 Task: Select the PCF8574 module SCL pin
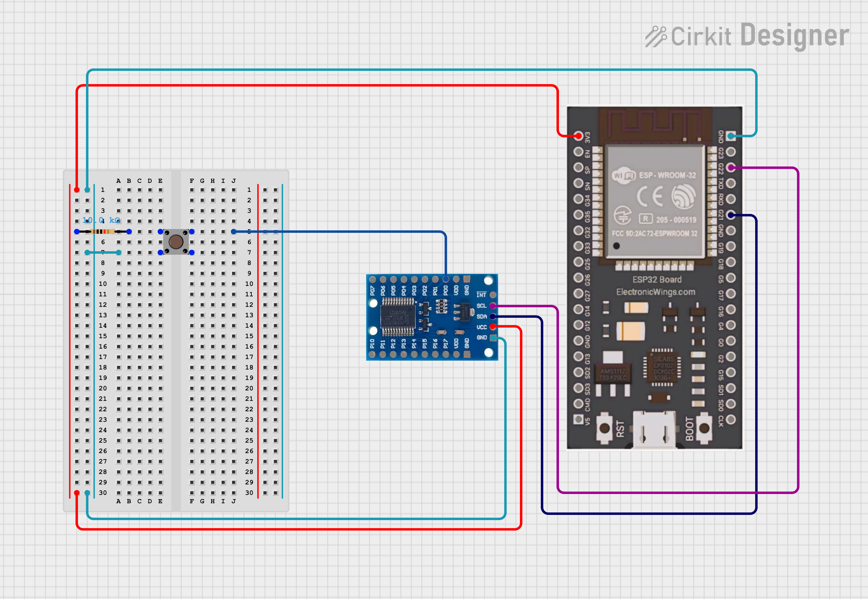493,306
